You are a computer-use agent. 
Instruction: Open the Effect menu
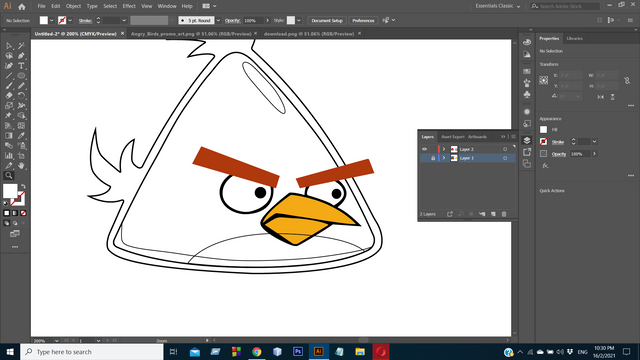coord(129,6)
